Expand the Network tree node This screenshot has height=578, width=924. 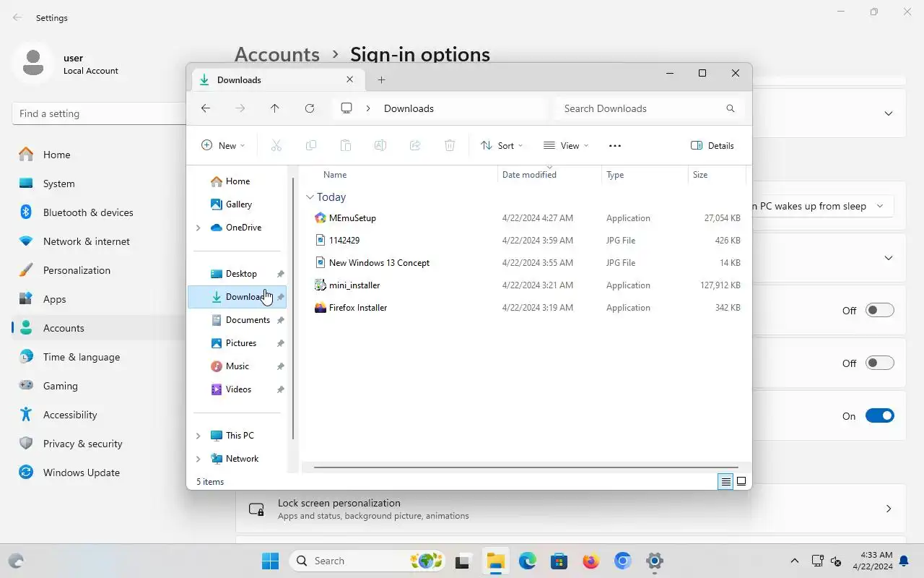[x=199, y=459]
